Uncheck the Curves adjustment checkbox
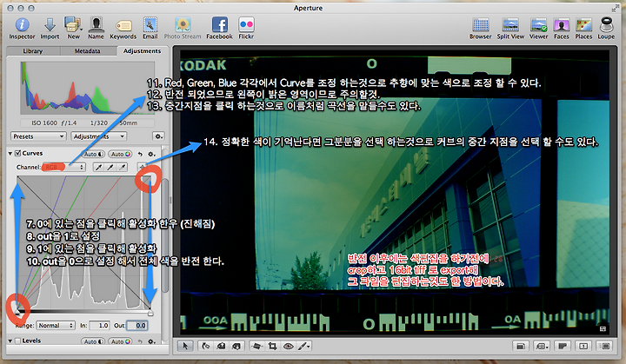 click(17, 153)
